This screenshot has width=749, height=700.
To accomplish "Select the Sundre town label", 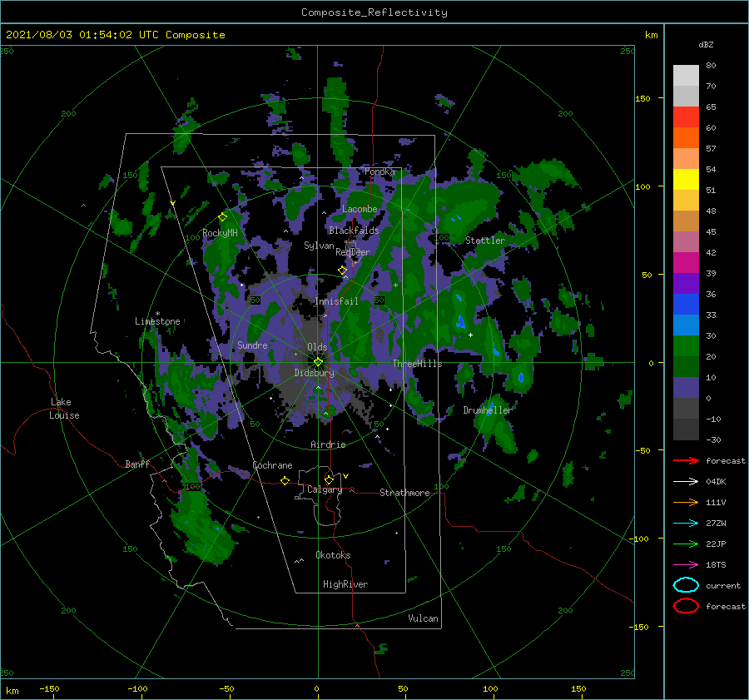I will 252,345.
